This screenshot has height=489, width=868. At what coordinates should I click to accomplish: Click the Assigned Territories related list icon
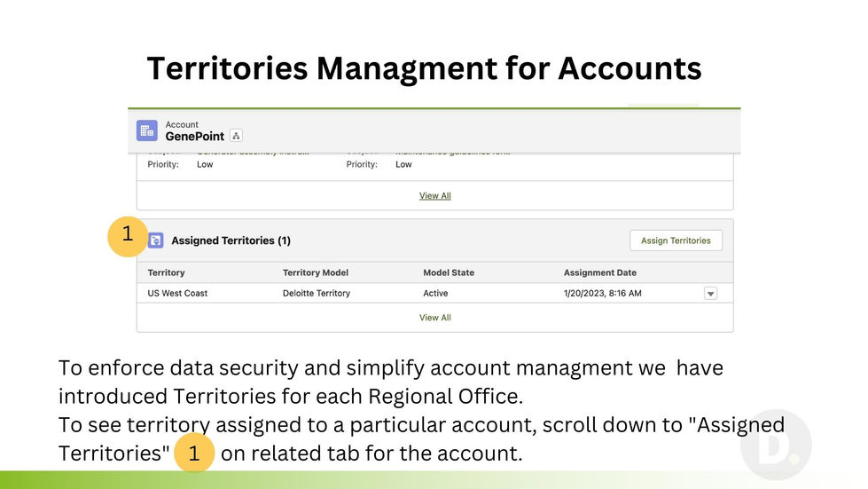pyautogui.click(x=156, y=241)
